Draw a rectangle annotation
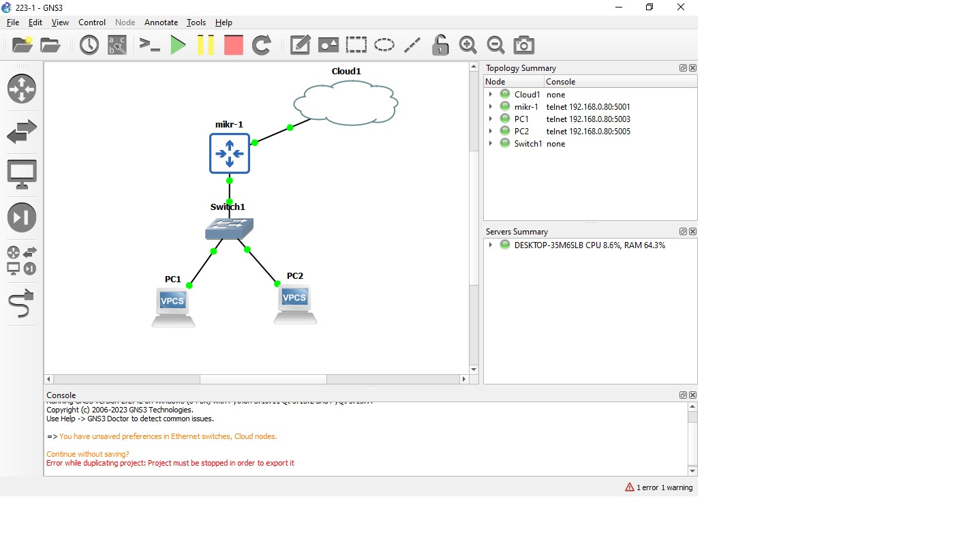Viewport: 980px width, 559px height. [x=356, y=45]
